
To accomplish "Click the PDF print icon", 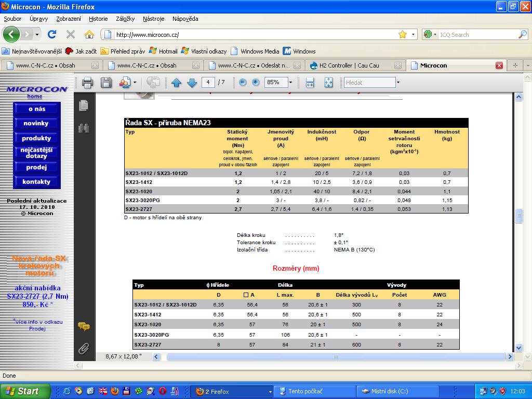I will 87,83.
